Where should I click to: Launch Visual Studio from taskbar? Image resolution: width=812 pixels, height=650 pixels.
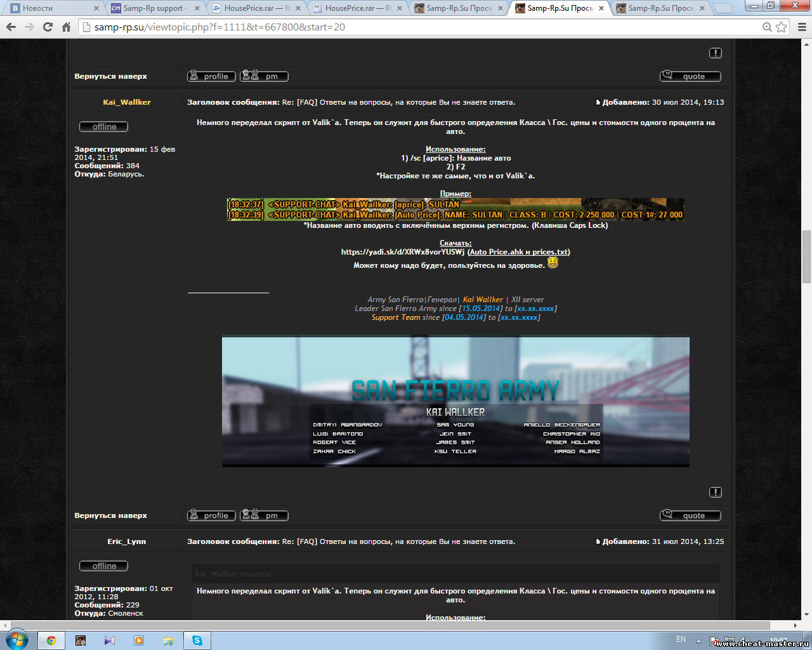110,640
